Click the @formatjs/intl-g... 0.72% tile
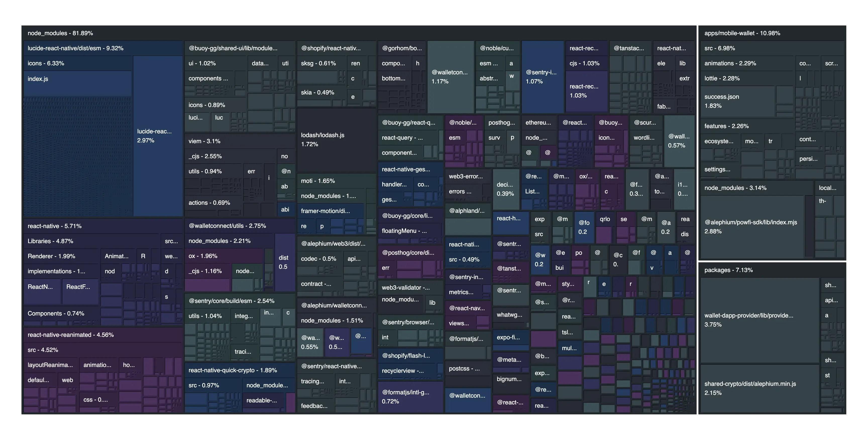The image size is (868, 425). (x=410, y=397)
